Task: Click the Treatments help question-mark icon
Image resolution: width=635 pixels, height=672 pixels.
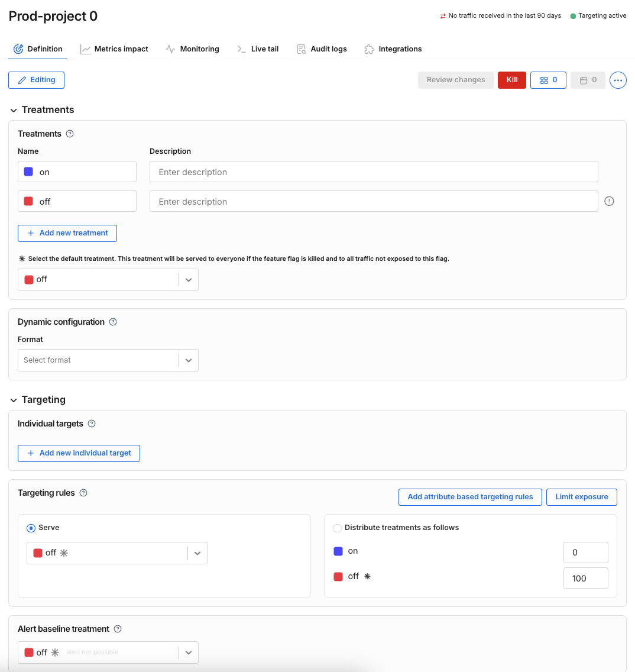Action: tap(70, 134)
